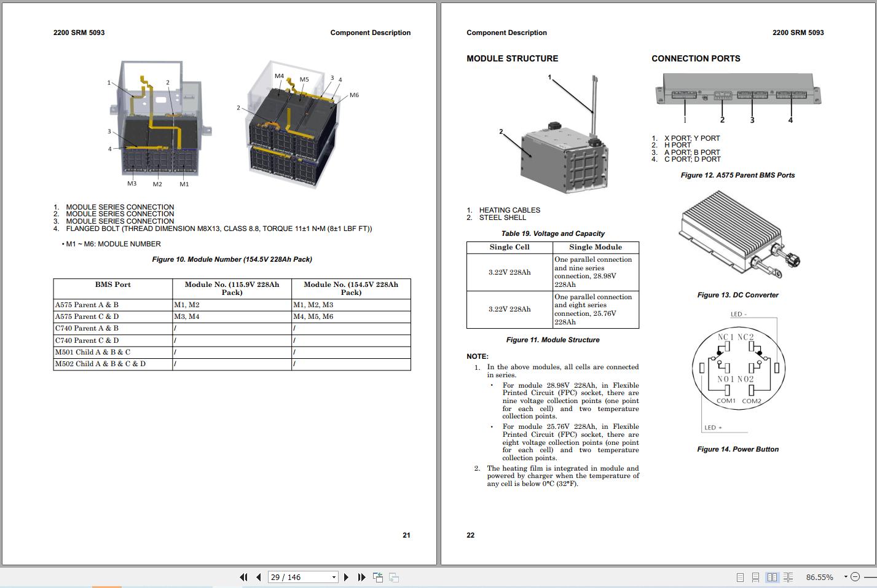
Task: Click the M1, M2, M3 table cell
Action: 351,305
